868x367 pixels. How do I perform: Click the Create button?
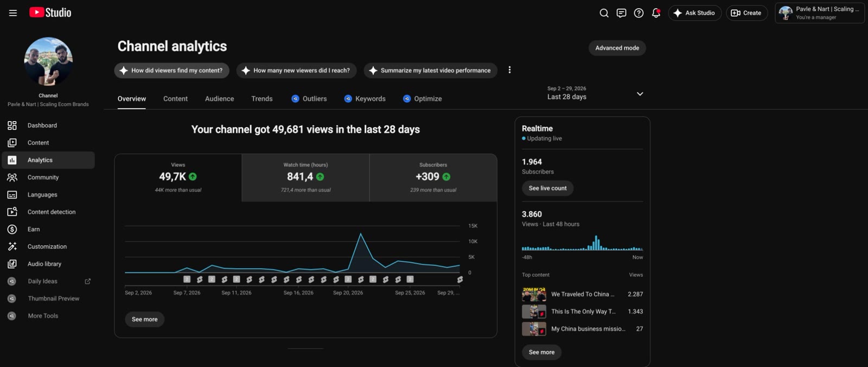click(x=746, y=13)
